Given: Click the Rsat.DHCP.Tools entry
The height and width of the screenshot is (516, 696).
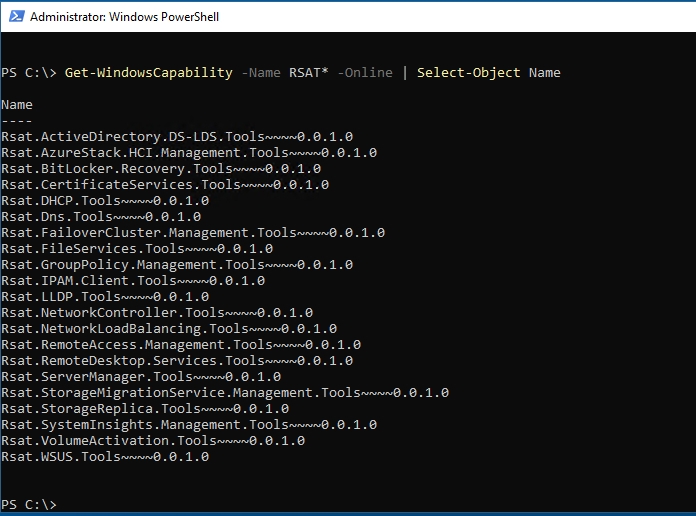Looking at the screenshot, I should [105, 201].
